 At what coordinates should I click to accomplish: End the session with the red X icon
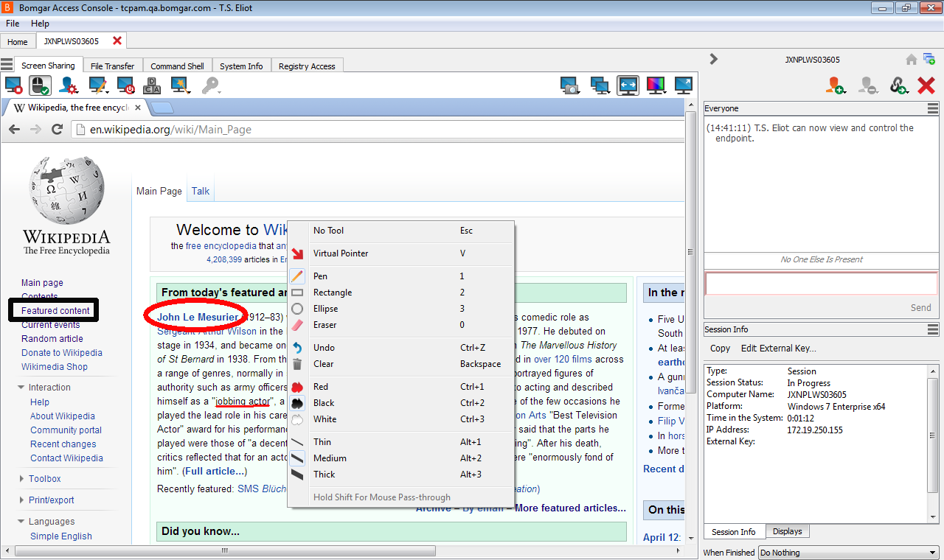click(926, 86)
